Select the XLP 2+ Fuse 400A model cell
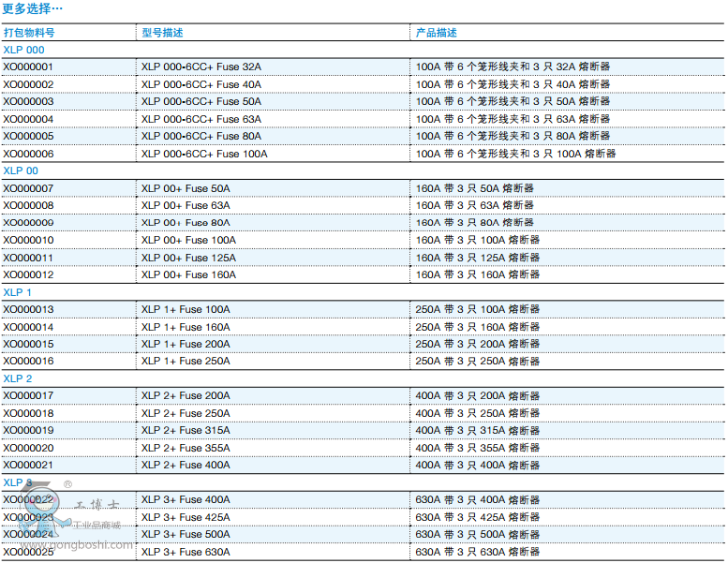 (x=185, y=466)
